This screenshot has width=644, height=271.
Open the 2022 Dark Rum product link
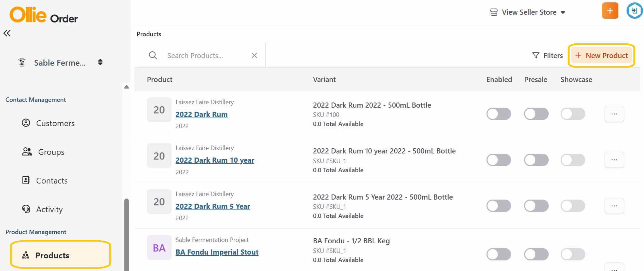point(202,114)
